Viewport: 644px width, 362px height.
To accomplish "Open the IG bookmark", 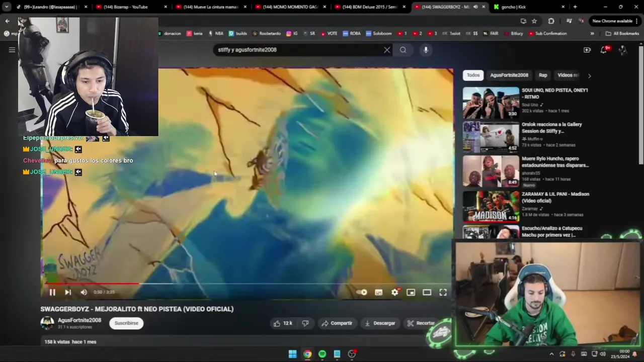I will (x=292, y=34).
